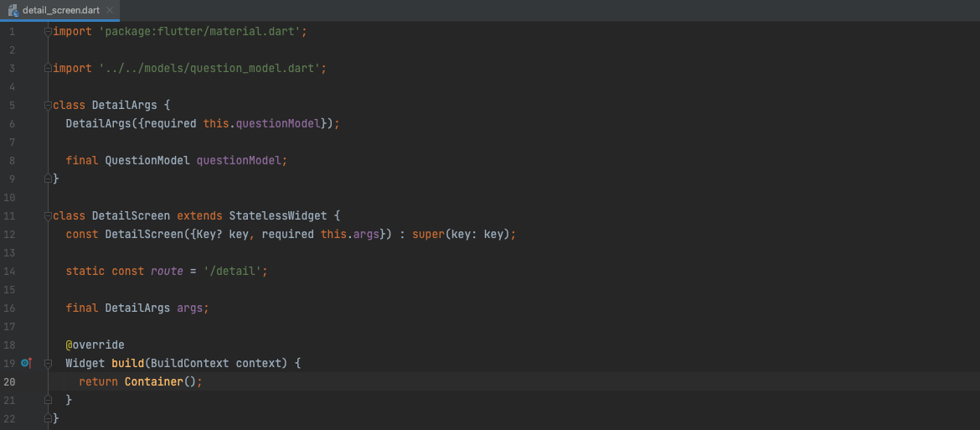Click the StatelessWidget class name
This screenshot has height=430, width=980.
tap(278, 215)
